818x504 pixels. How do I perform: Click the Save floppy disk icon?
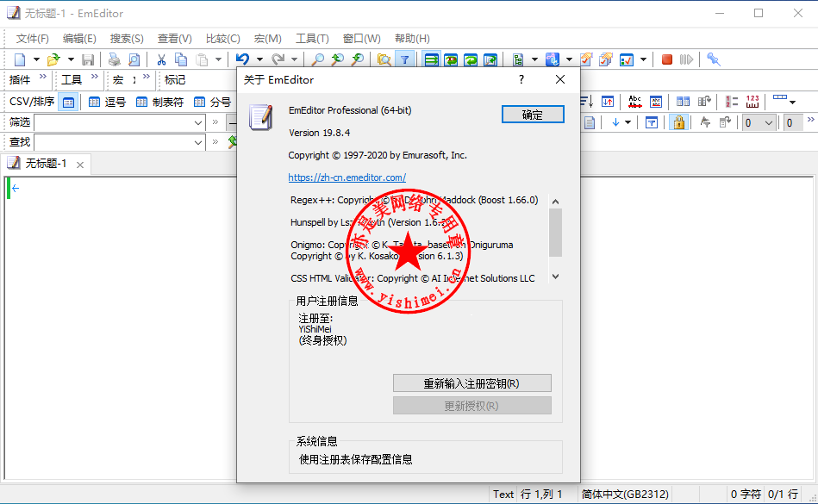pyautogui.click(x=88, y=59)
